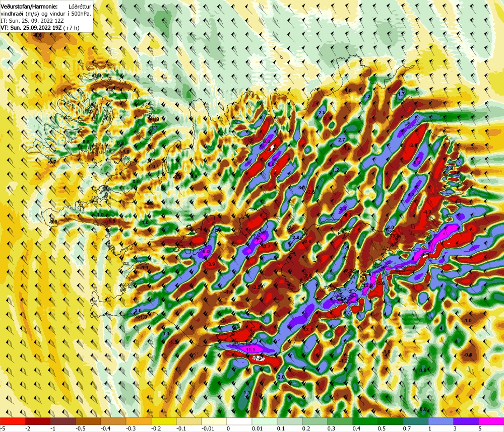
Task: Click the 'Veðurstofan/Harmonie:' title text
Action: pos(29,7)
